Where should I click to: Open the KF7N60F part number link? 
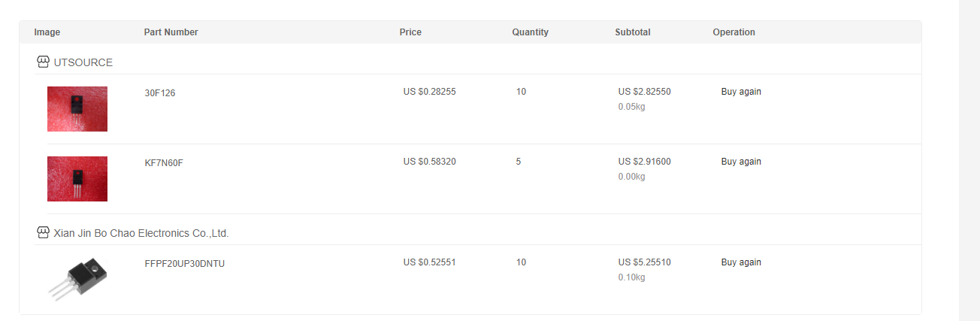tap(164, 163)
